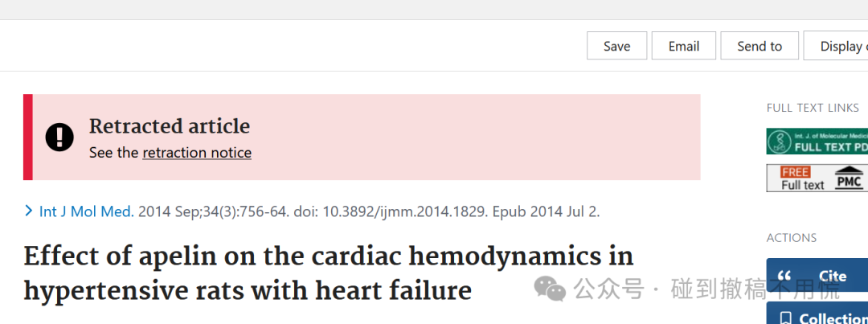Open the green FULL TEXT PDF link
Screen dimensions: 868x324
pyautogui.click(x=817, y=141)
